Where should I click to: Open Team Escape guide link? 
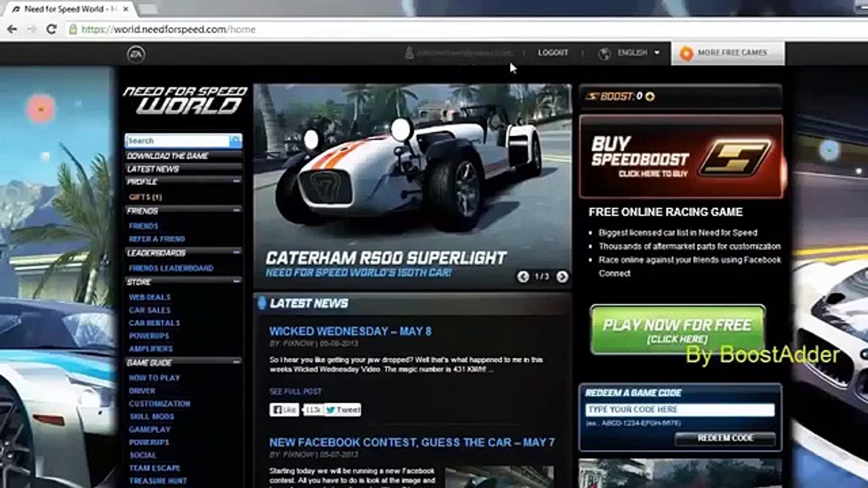tap(155, 468)
